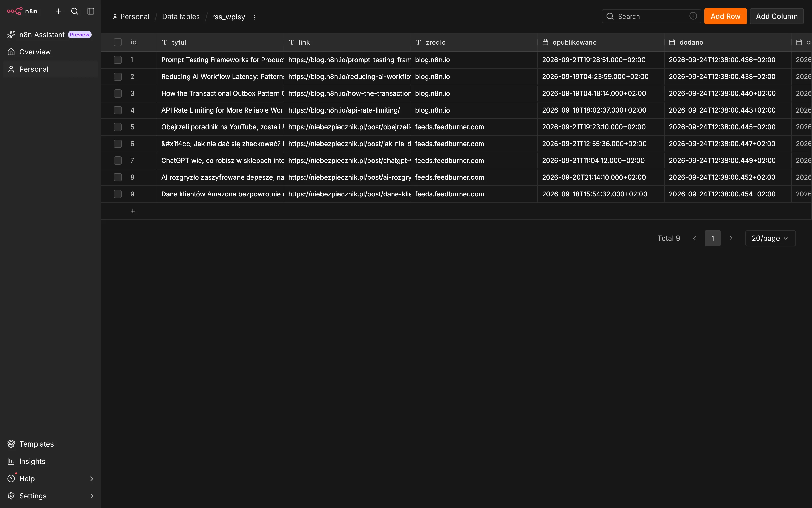This screenshot has height=508, width=812.
Task: Select the checkbox for row 1
Action: [118, 60]
